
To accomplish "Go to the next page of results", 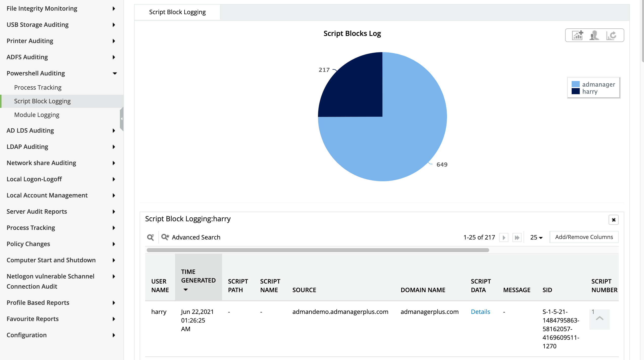I will (504, 237).
